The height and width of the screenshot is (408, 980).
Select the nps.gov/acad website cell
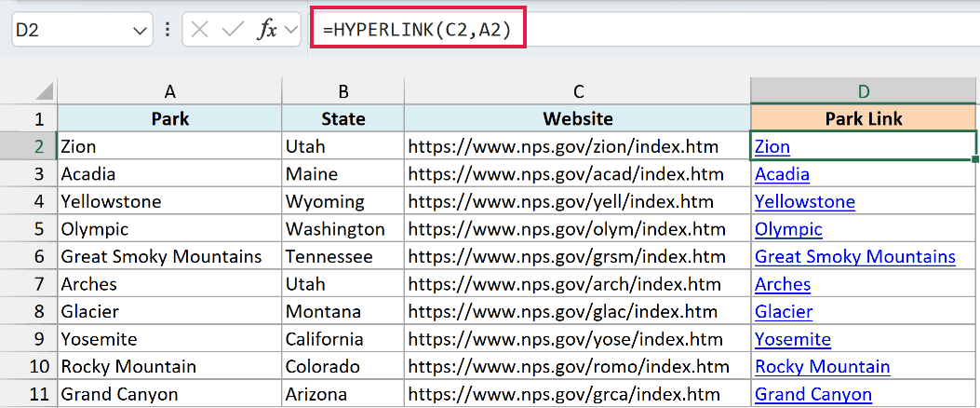coord(578,173)
